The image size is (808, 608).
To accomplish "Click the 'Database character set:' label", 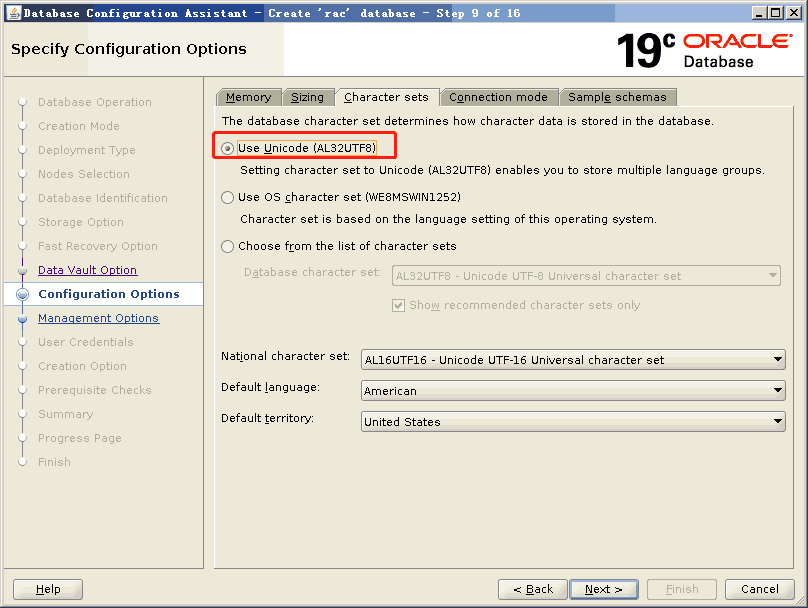I will pos(312,272).
